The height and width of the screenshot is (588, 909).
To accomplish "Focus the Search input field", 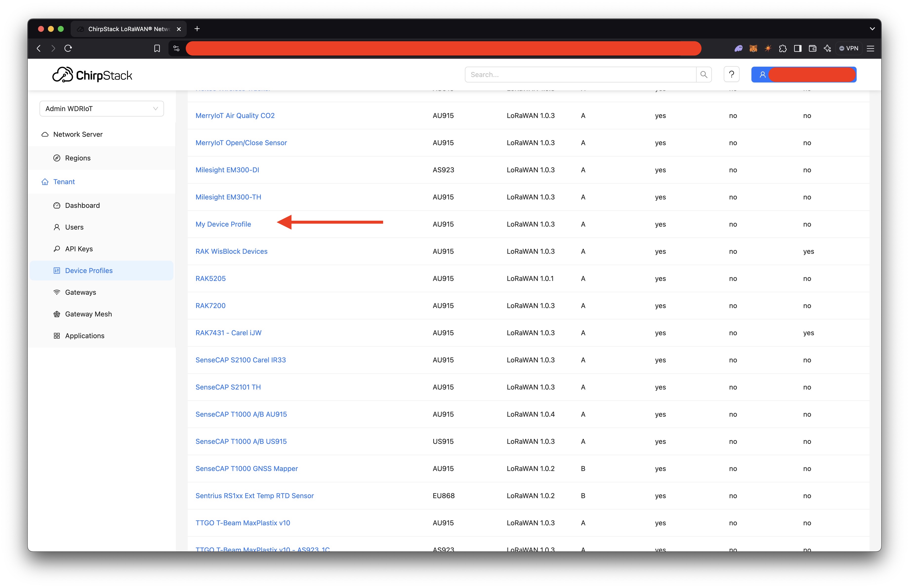I will [x=580, y=74].
